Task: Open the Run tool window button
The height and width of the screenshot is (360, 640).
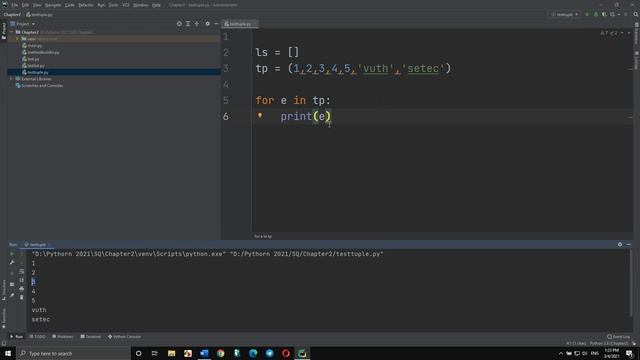Action: 17,337
